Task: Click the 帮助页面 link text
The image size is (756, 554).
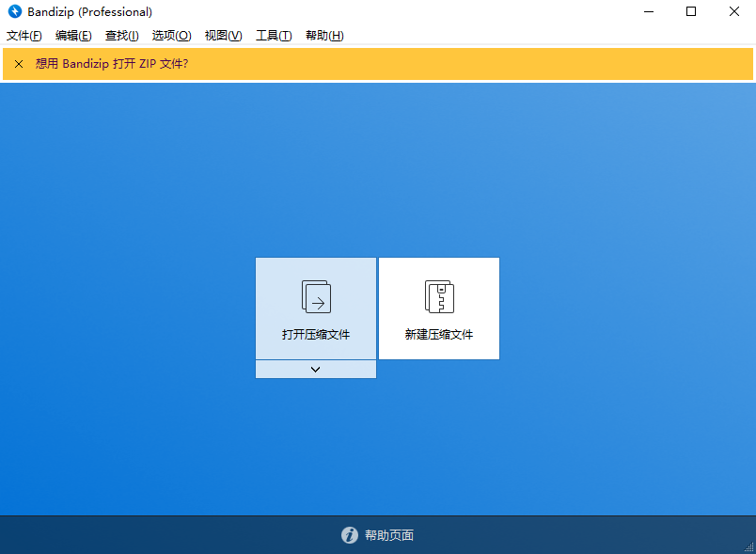Action: tap(389, 535)
